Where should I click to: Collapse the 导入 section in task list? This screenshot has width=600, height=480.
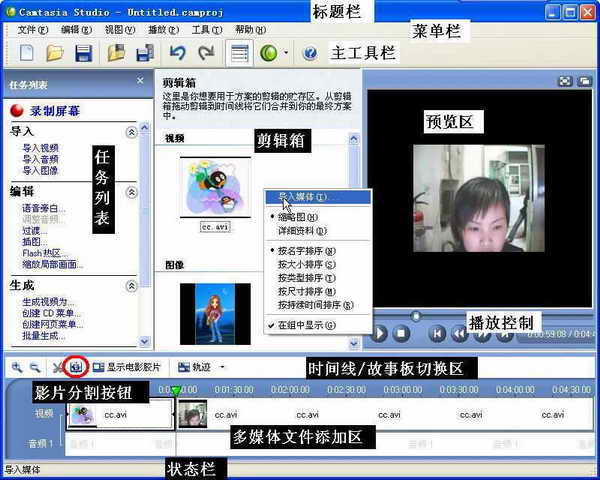point(131,131)
